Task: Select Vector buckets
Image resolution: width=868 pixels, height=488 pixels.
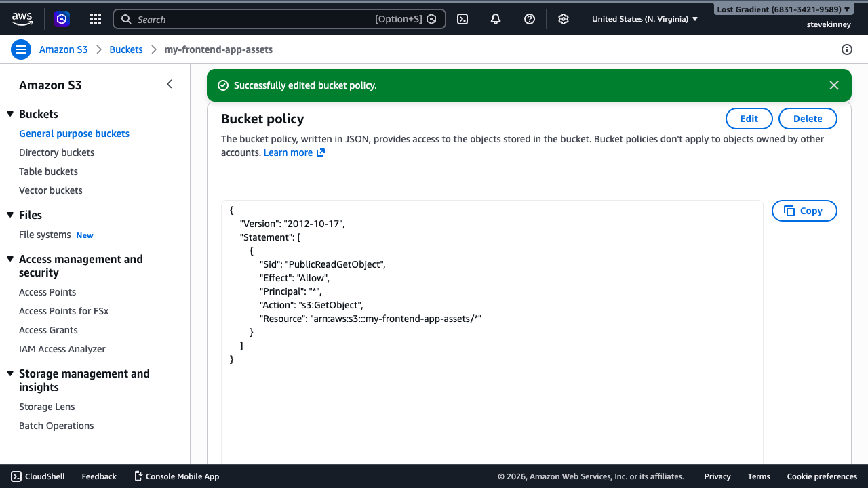Action: pyautogui.click(x=51, y=190)
